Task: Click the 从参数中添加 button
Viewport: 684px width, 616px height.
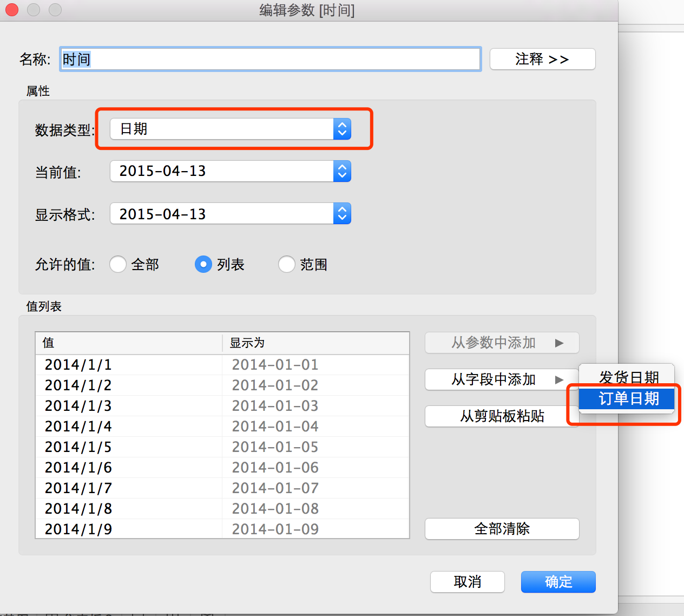Action: tap(502, 343)
